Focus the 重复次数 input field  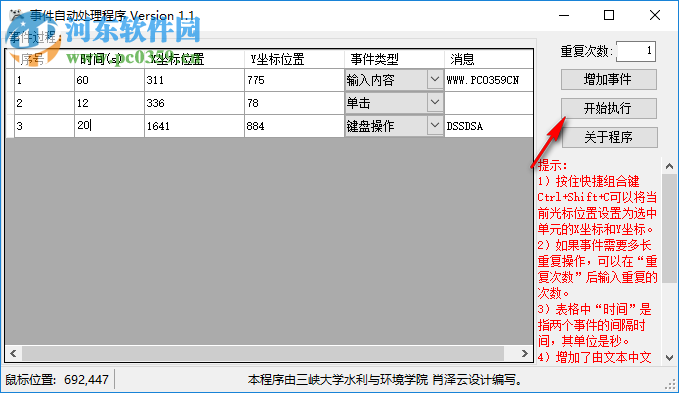pyautogui.click(x=635, y=51)
